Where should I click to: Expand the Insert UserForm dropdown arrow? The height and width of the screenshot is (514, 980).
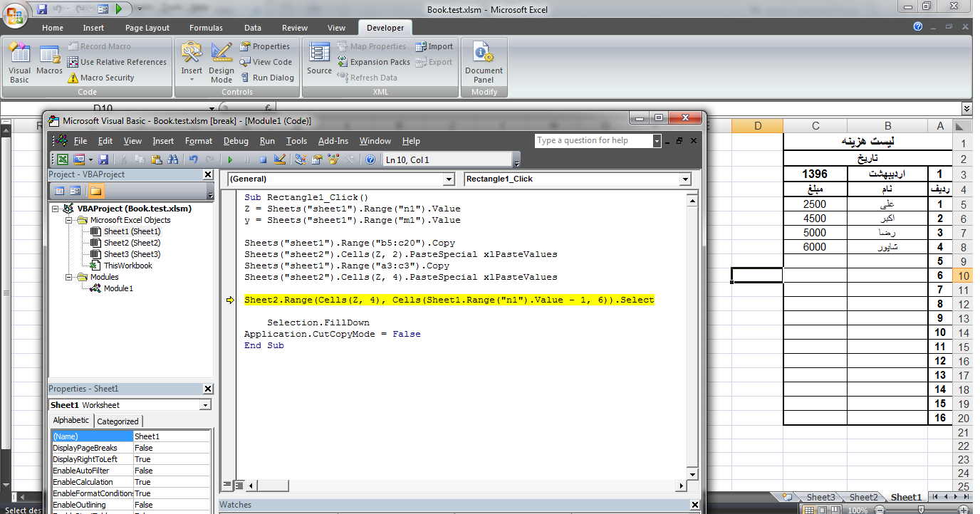[90, 159]
